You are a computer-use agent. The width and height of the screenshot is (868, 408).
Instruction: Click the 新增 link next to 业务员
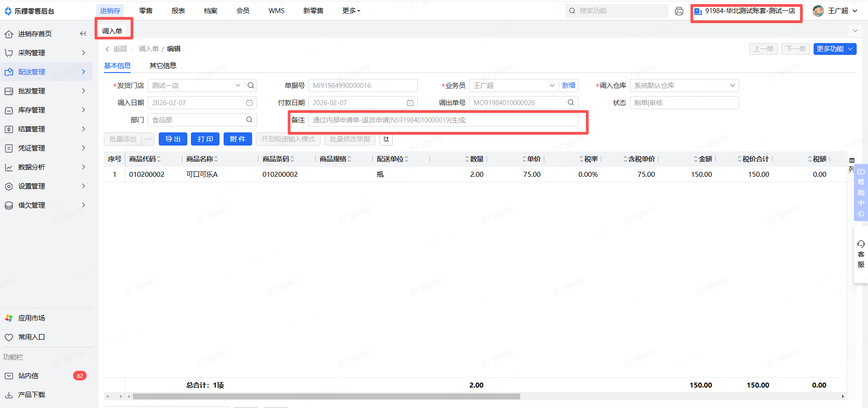click(568, 86)
